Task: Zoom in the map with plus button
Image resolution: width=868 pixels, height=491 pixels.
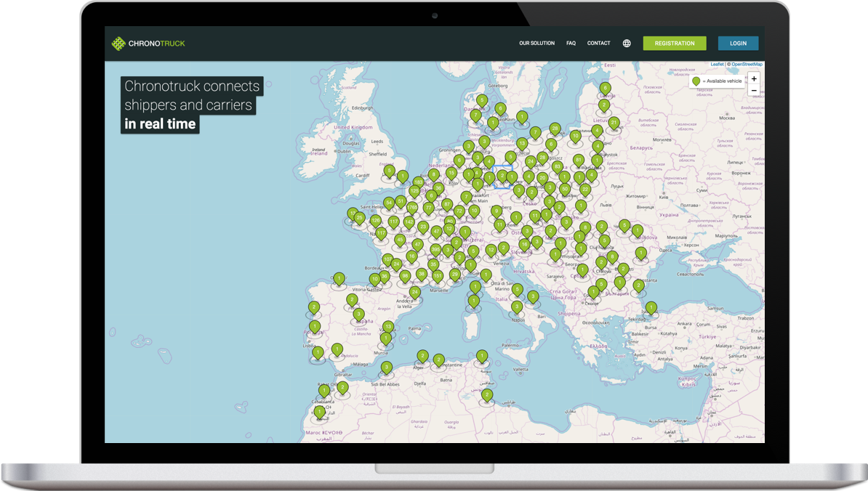Action: [x=754, y=78]
